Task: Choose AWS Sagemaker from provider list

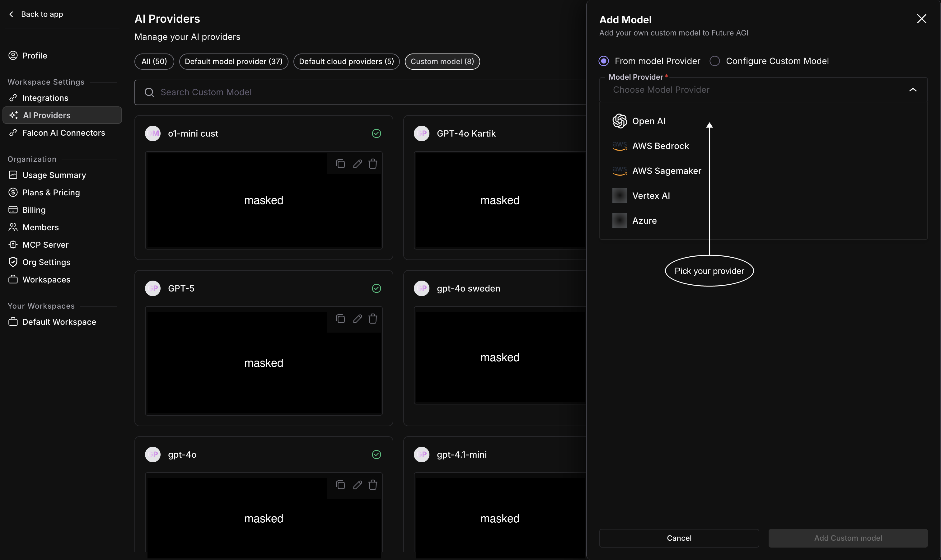Action: coord(763,170)
